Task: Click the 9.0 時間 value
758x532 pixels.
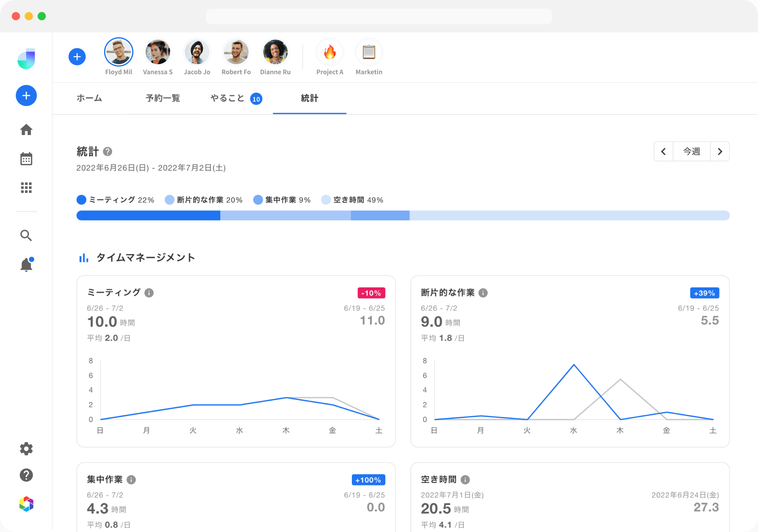Action: click(x=441, y=322)
